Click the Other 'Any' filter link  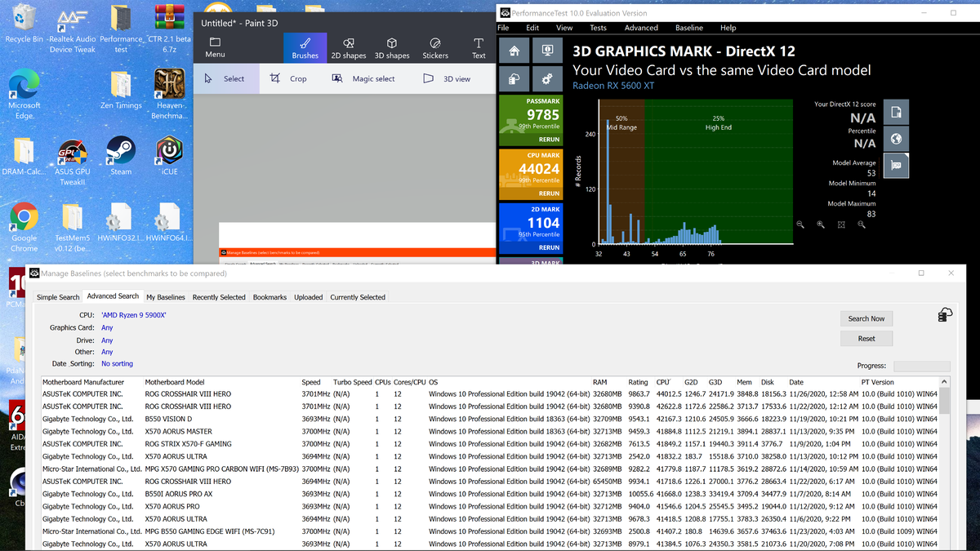(107, 352)
